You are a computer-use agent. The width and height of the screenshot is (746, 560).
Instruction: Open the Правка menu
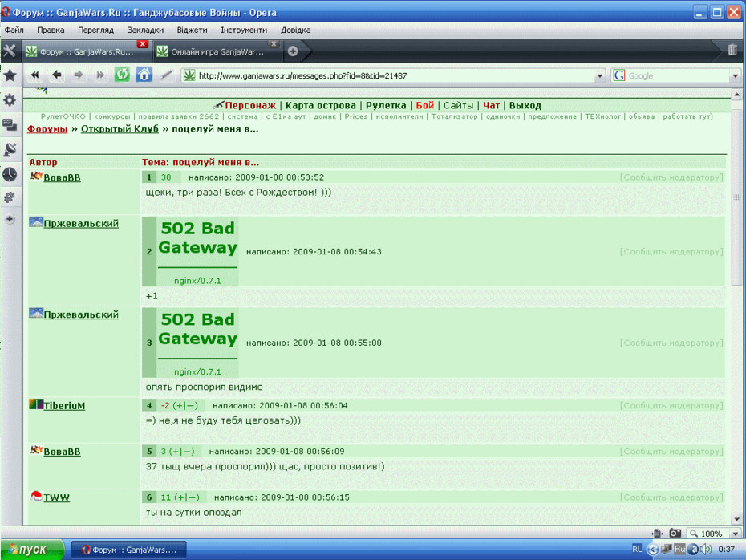(x=51, y=30)
